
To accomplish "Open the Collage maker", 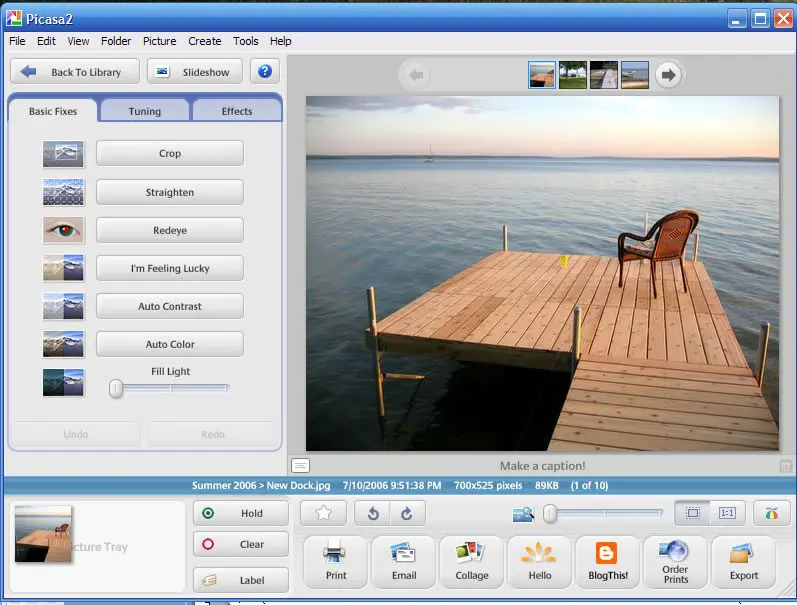I will pos(472,561).
